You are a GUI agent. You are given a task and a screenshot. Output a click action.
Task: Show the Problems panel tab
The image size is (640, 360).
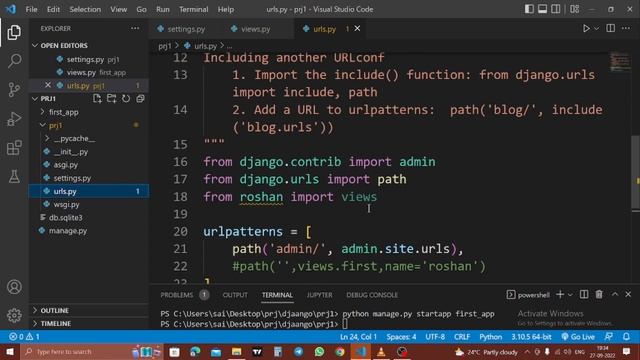[x=184, y=295]
